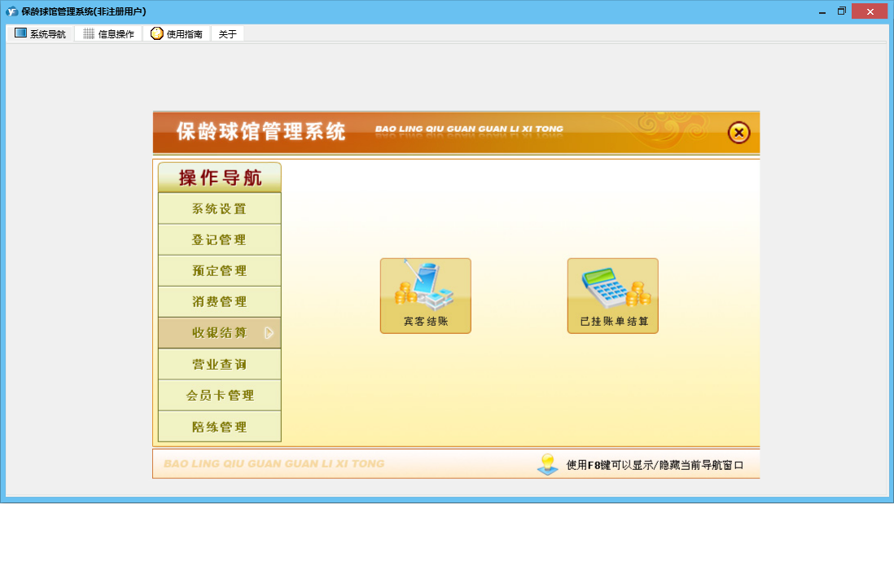Select 营业查询 in the navigation list
This screenshot has width=894, height=588.
pos(220,364)
